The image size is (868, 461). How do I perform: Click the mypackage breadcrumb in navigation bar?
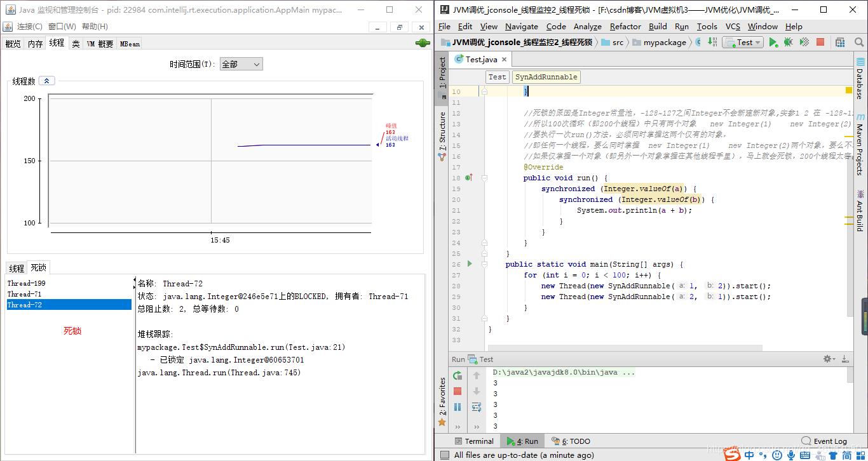[660, 43]
